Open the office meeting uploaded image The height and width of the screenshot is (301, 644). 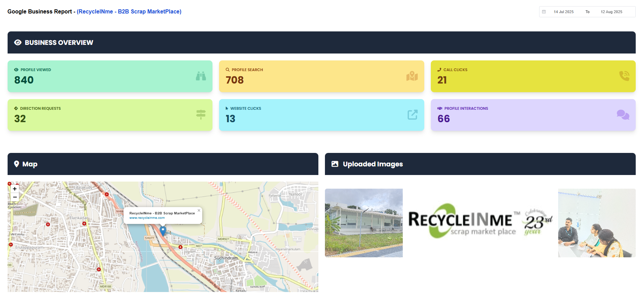pyautogui.click(x=597, y=223)
